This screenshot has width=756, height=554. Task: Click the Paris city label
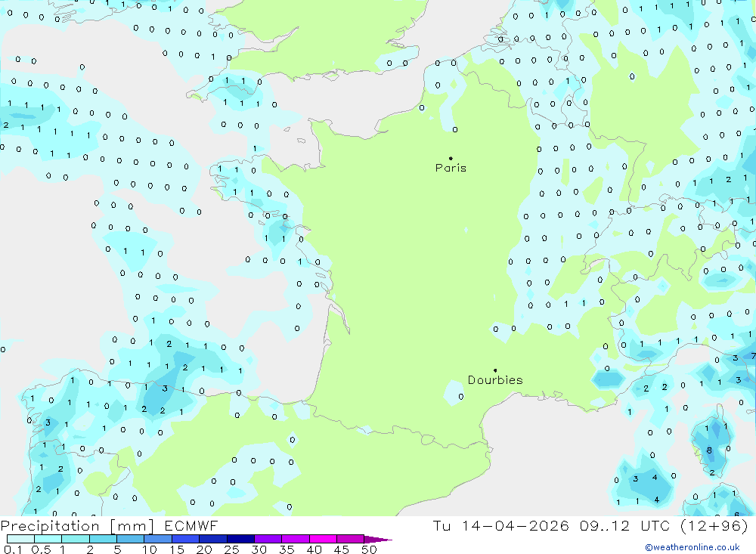[x=451, y=168]
